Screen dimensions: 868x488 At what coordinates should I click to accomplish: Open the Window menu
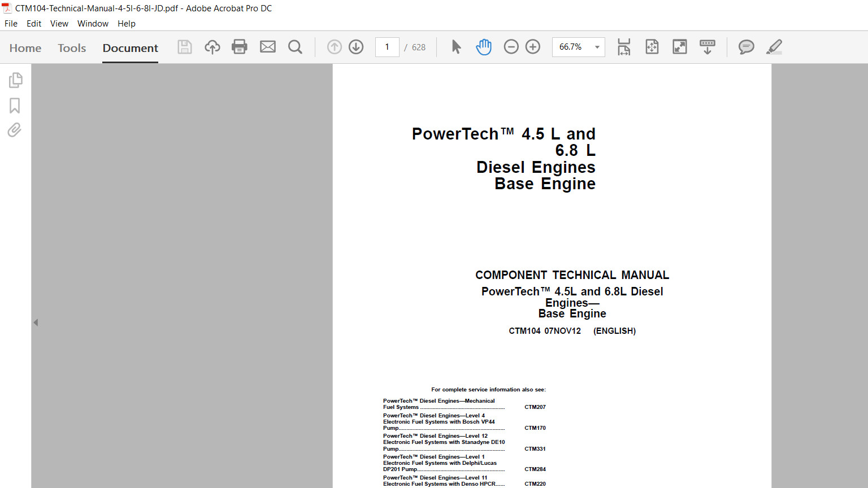(93, 24)
